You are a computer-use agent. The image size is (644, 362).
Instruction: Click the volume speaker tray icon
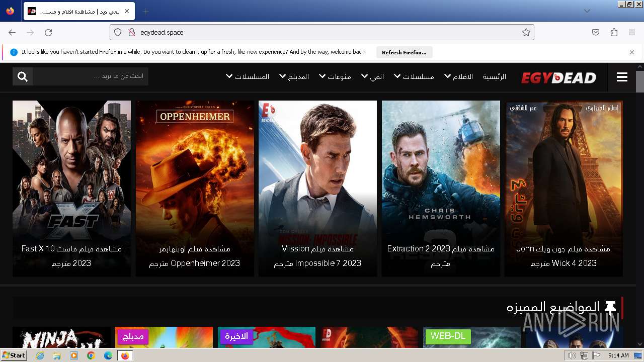point(572,355)
